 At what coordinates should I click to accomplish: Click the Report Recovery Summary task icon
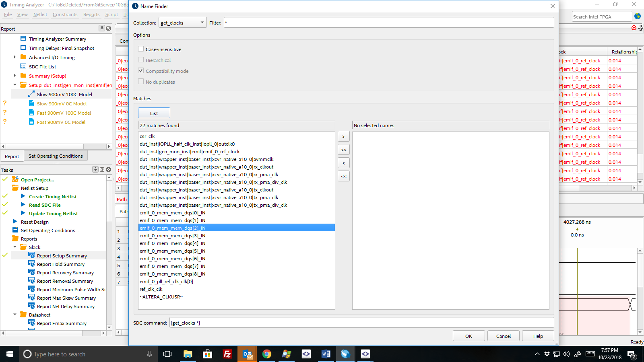[31, 272]
